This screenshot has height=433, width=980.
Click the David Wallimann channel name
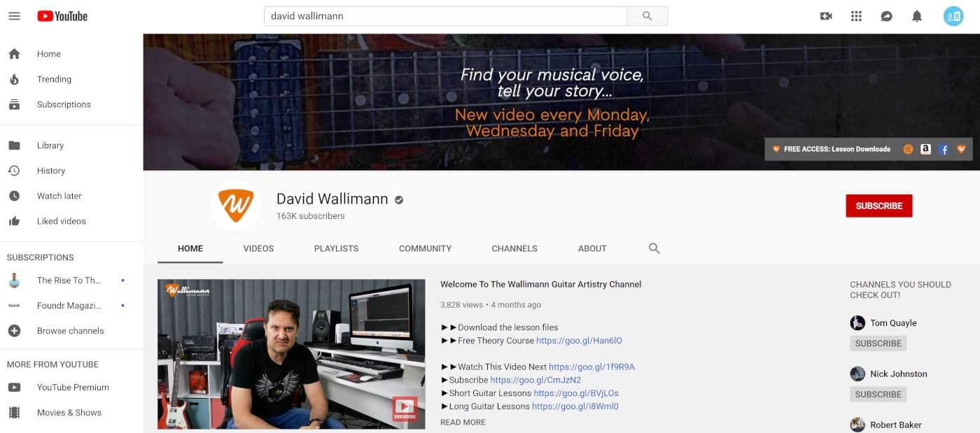coord(332,199)
